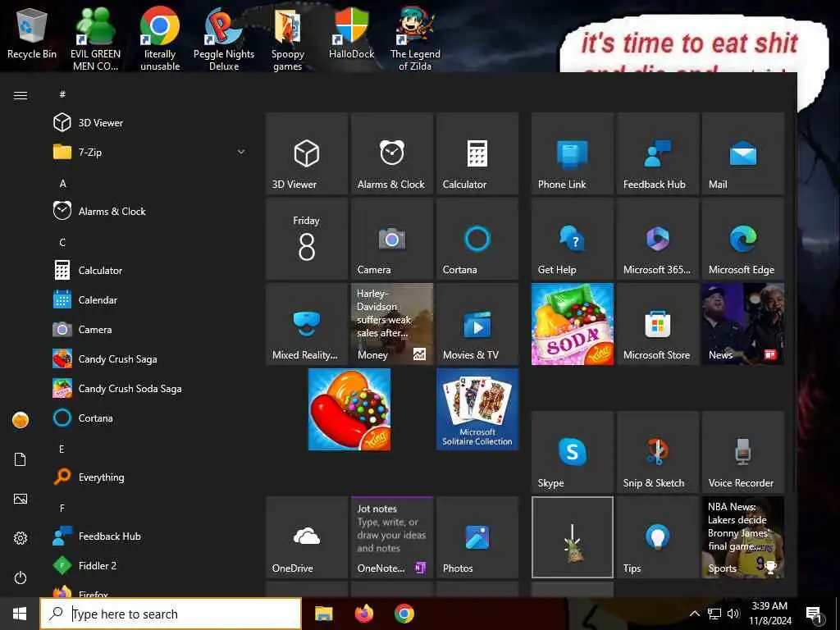840x630 pixels.
Task: Select Alarms & Clock in the app list
Action: (x=150, y=211)
